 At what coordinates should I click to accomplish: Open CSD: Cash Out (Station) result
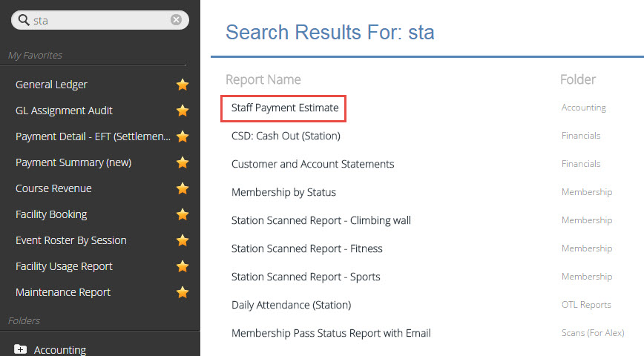point(286,136)
